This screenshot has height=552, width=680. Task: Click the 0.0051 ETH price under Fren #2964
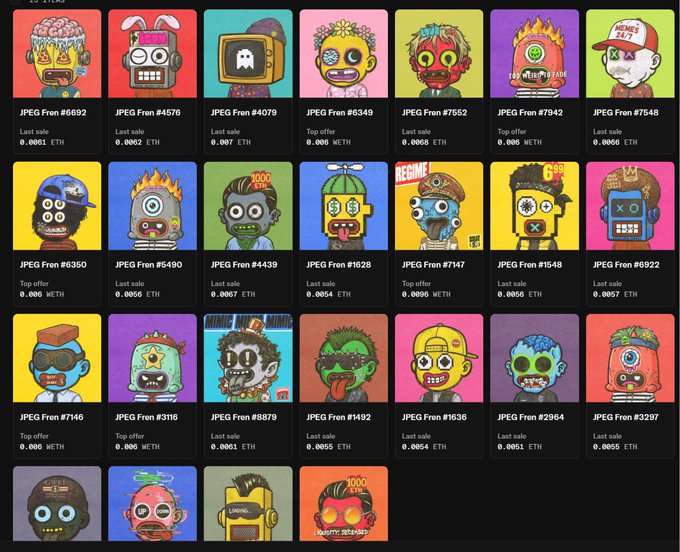(x=520, y=447)
